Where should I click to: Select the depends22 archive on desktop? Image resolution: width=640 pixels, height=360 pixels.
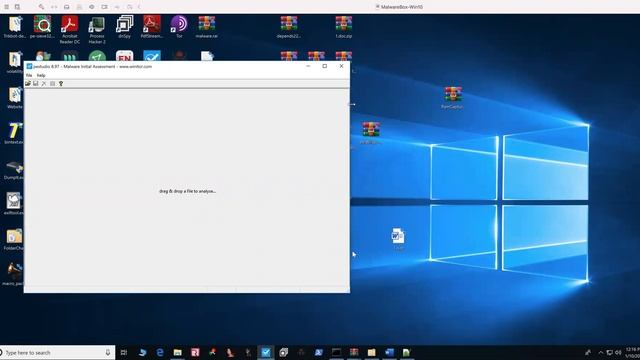289,27
